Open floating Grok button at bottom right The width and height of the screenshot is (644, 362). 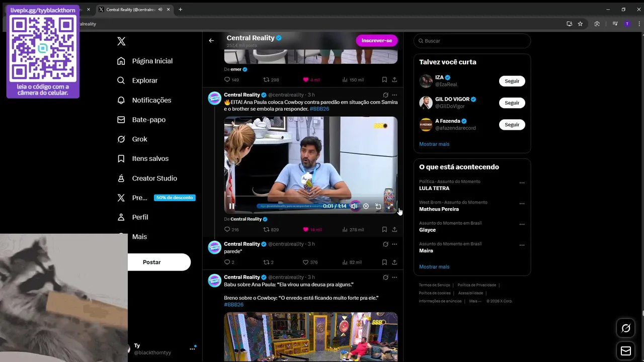tap(626, 328)
